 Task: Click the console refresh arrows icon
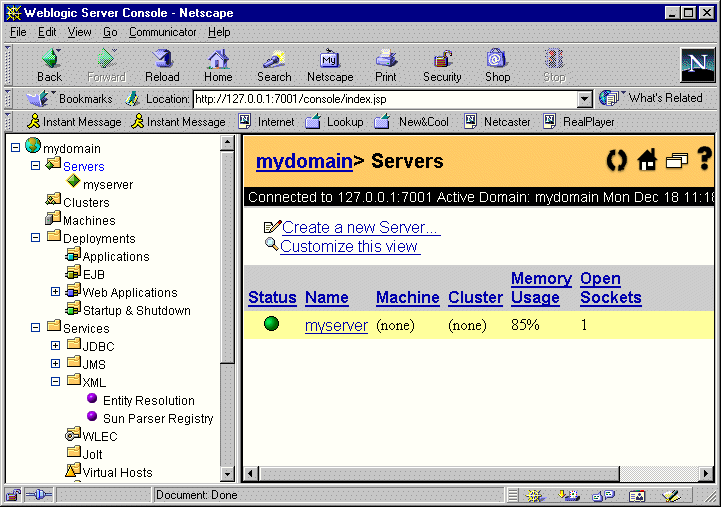[617, 160]
